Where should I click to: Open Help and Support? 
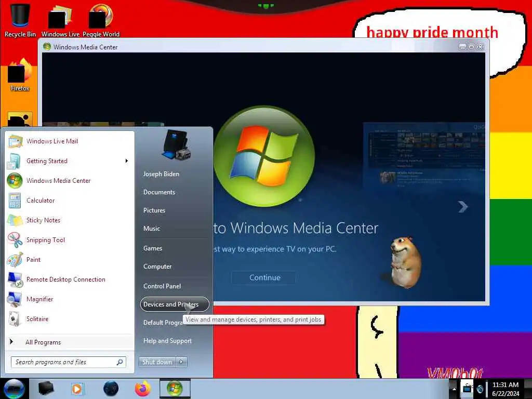167,341
